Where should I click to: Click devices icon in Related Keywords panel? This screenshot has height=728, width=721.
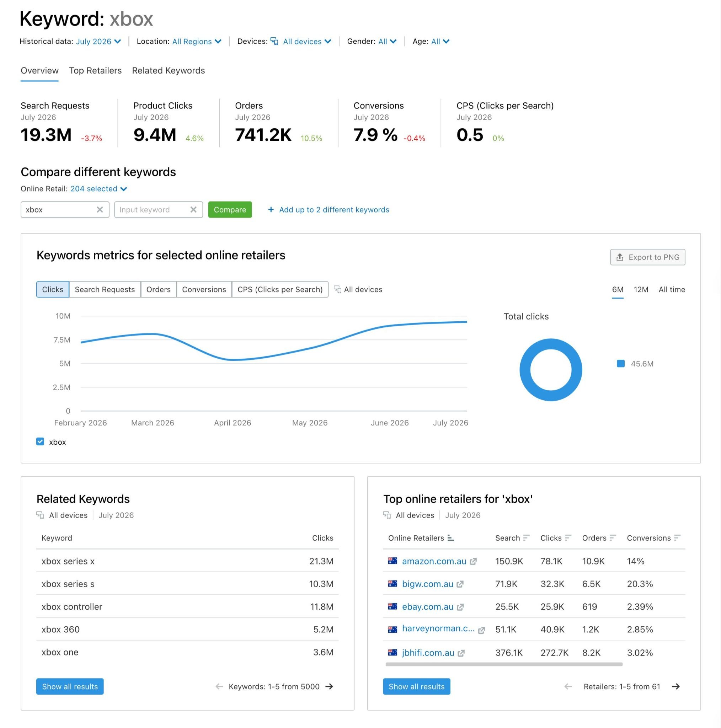(x=40, y=515)
